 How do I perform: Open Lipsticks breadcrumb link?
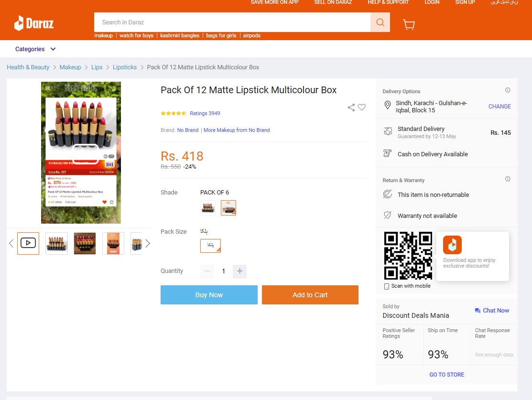(x=125, y=67)
